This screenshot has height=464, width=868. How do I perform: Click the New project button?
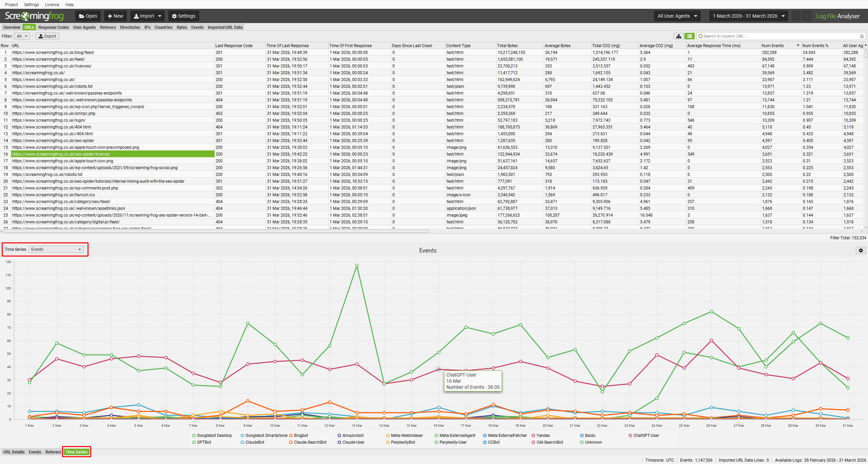click(115, 16)
